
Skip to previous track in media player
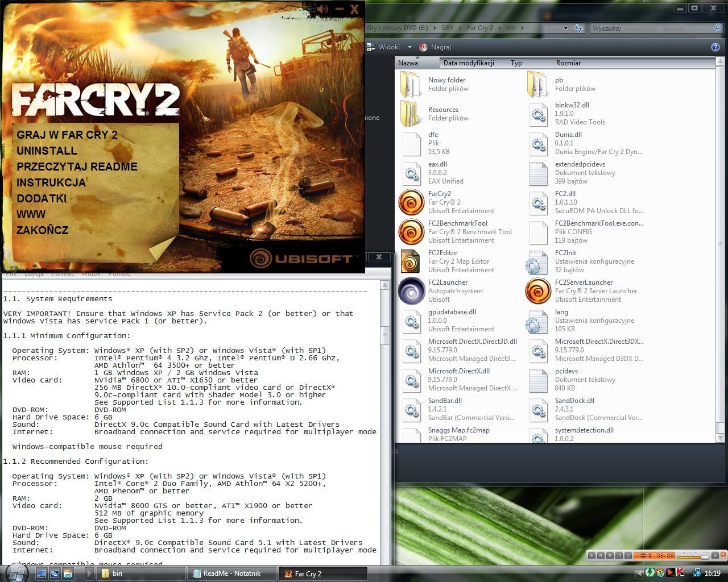pyautogui.click(x=619, y=555)
